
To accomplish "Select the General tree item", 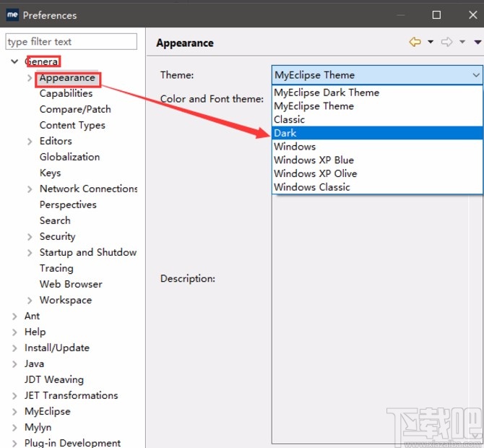I will pyautogui.click(x=42, y=61).
